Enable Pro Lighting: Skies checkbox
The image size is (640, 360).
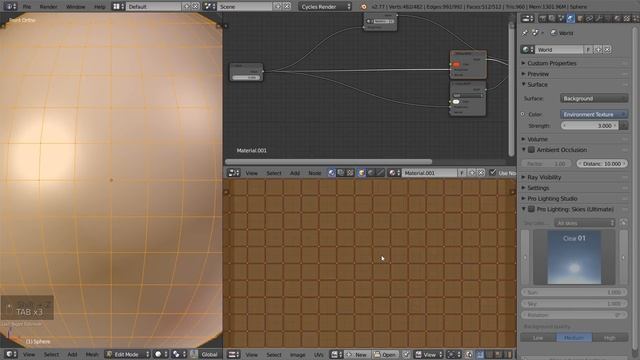pyautogui.click(x=531, y=209)
